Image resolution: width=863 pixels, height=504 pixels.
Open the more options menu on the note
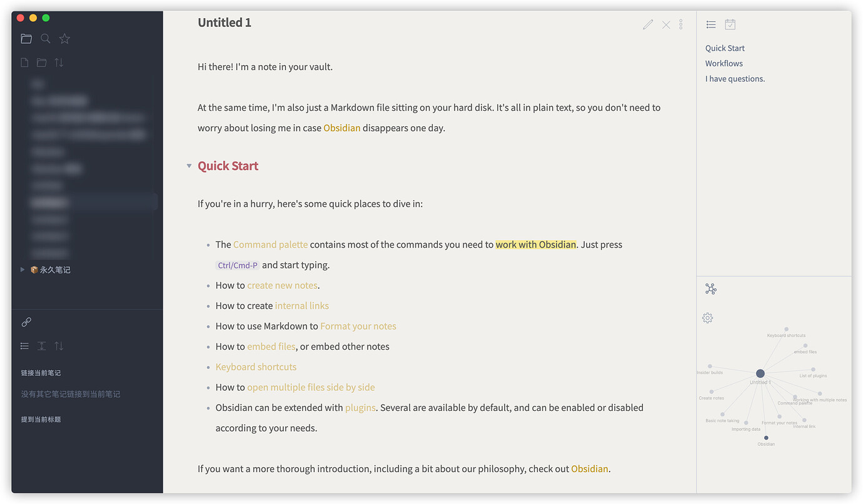point(680,24)
